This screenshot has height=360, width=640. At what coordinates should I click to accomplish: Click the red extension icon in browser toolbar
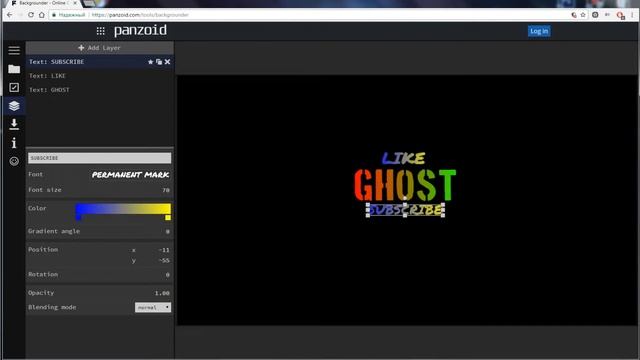coord(620,16)
